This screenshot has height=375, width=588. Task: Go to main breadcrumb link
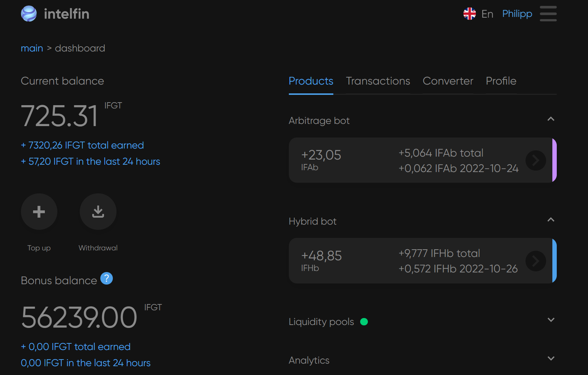[x=32, y=49]
